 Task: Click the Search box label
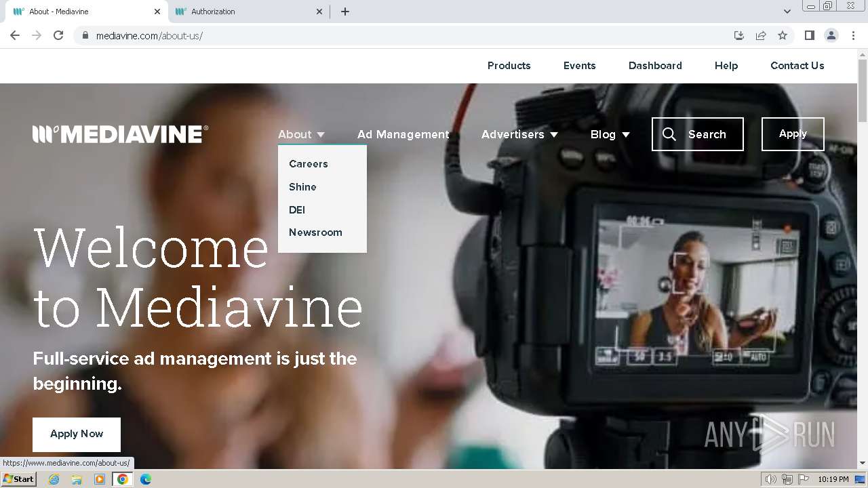(707, 134)
